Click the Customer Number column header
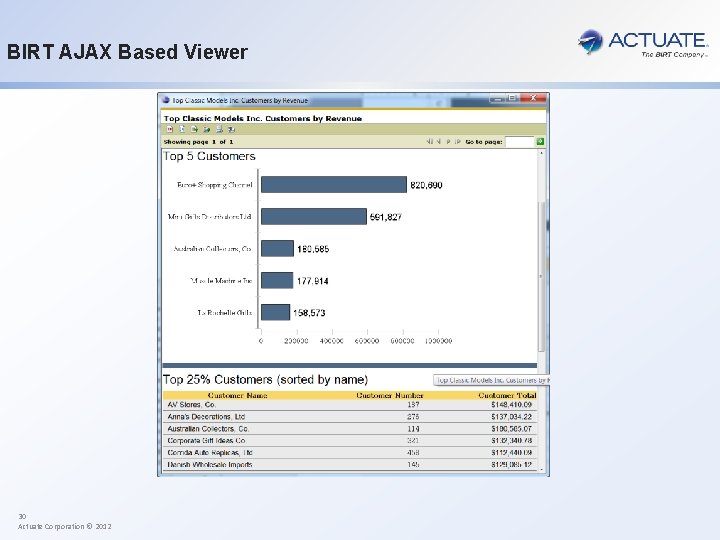The image size is (720, 540). [x=390, y=395]
